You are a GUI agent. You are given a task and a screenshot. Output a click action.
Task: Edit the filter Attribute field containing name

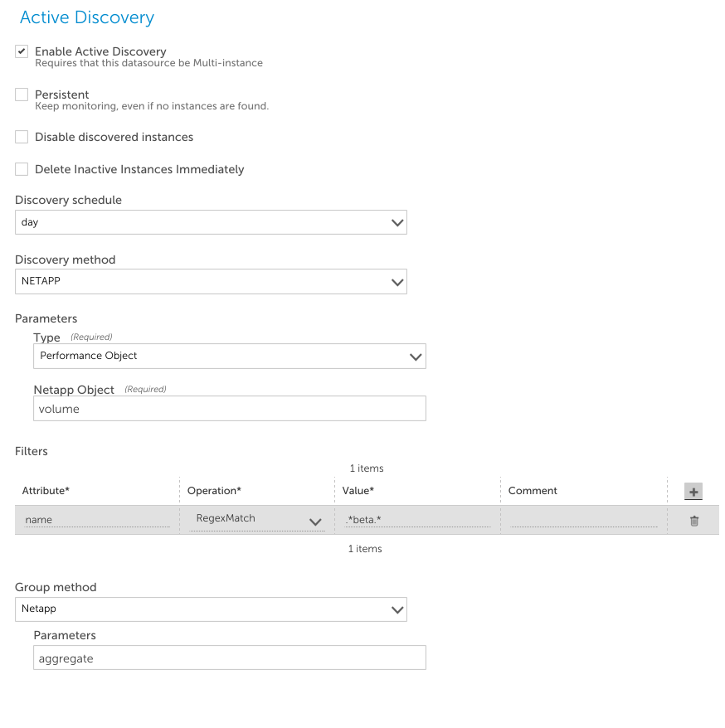pos(96,520)
